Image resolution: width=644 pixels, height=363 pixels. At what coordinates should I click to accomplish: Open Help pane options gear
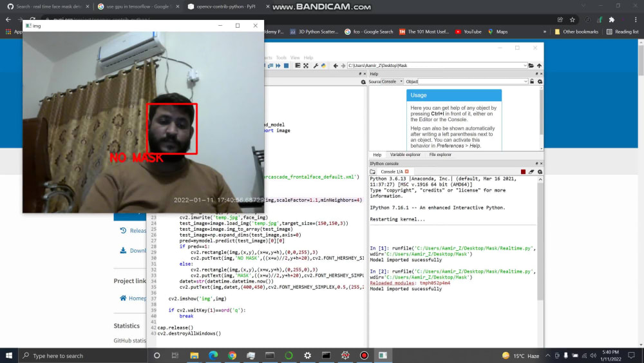coord(540,81)
